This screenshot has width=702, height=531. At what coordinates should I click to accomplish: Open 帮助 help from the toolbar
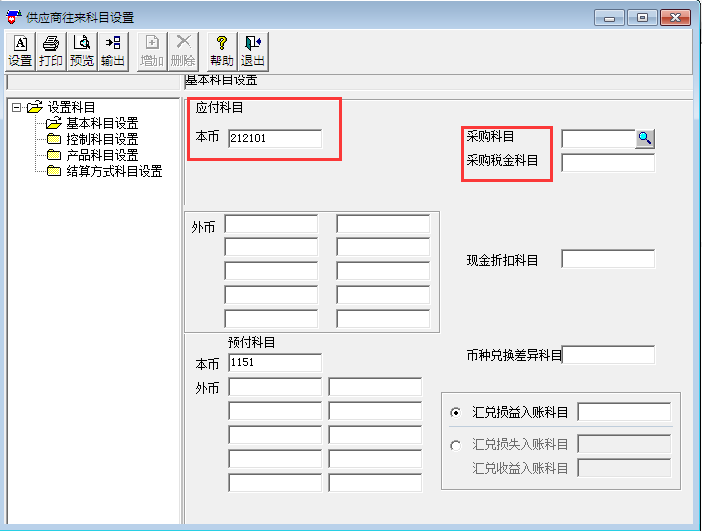click(221, 51)
